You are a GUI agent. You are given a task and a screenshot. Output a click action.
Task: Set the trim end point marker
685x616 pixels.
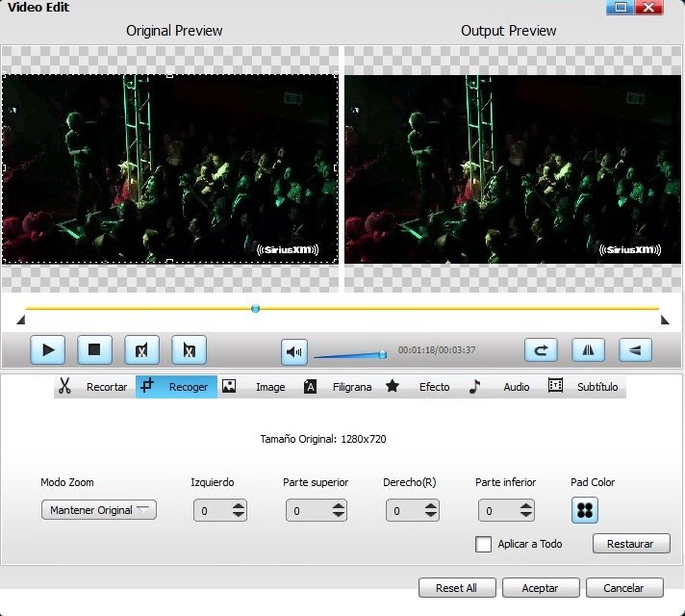189,349
